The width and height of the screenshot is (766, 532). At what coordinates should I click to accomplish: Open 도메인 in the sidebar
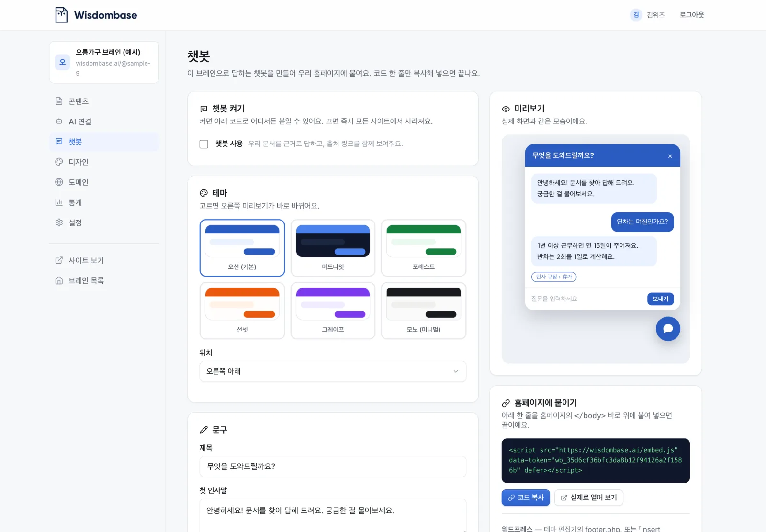104,182
